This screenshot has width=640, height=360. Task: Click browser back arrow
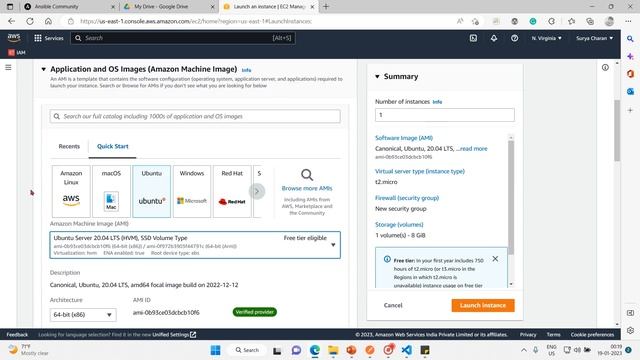click(11, 21)
